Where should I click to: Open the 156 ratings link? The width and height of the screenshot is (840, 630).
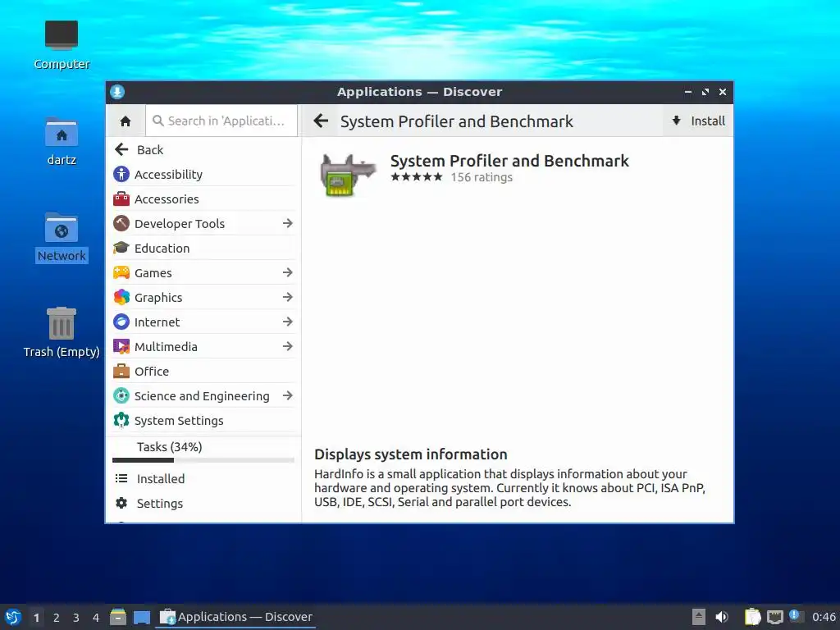click(x=482, y=177)
